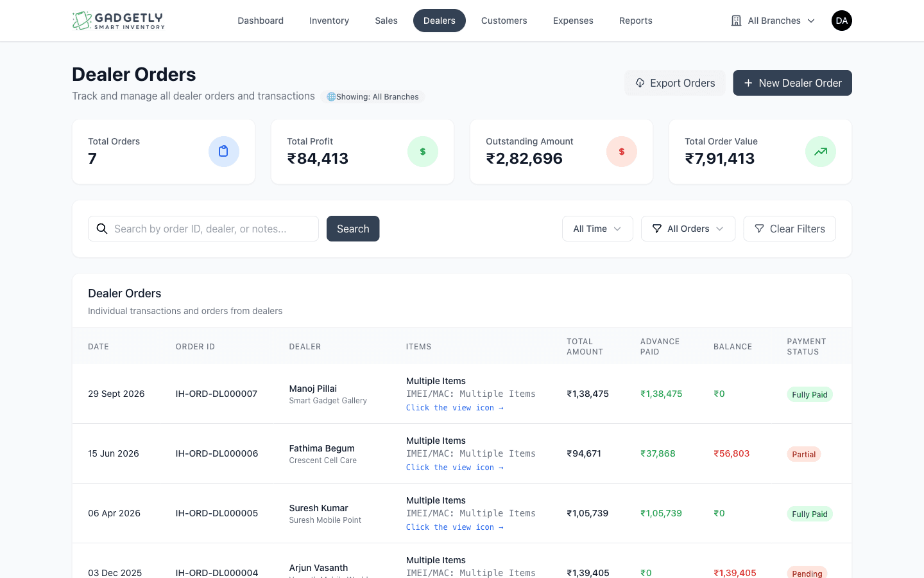Image resolution: width=924 pixels, height=578 pixels.
Task: Expand the All Time date filter
Action: (597, 229)
